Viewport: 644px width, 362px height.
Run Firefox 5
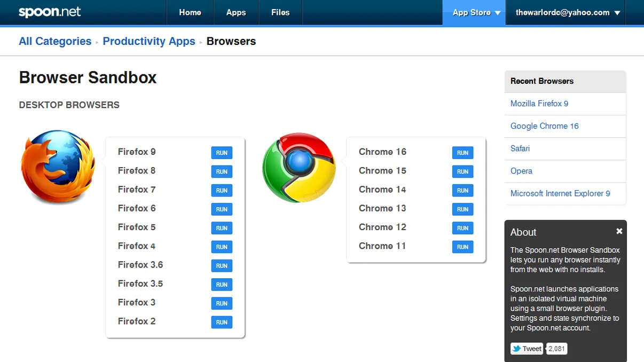click(x=222, y=228)
